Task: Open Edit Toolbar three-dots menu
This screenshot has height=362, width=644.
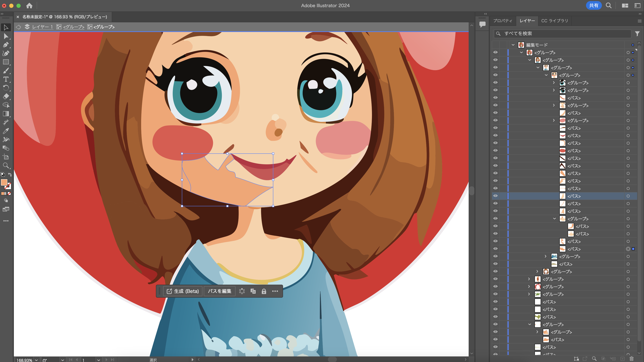Action: click(6, 221)
